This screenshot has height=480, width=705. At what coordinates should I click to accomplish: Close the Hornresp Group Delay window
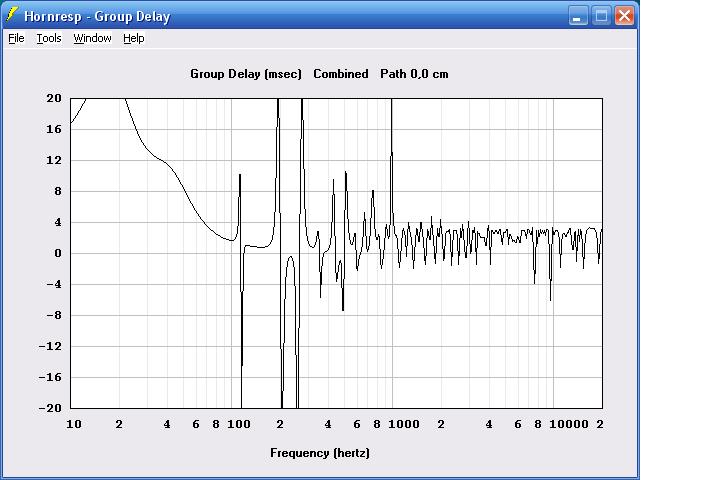pos(624,16)
